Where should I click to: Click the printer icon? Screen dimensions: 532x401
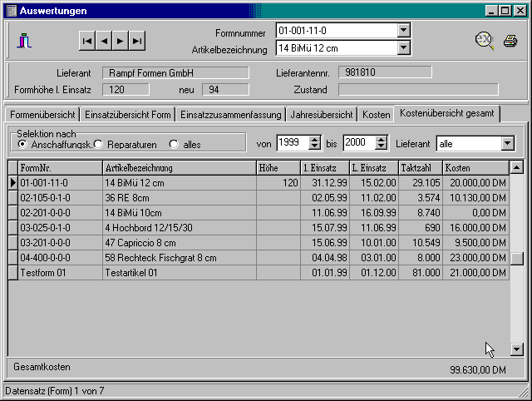pyautogui.click(x=510, y=40)
